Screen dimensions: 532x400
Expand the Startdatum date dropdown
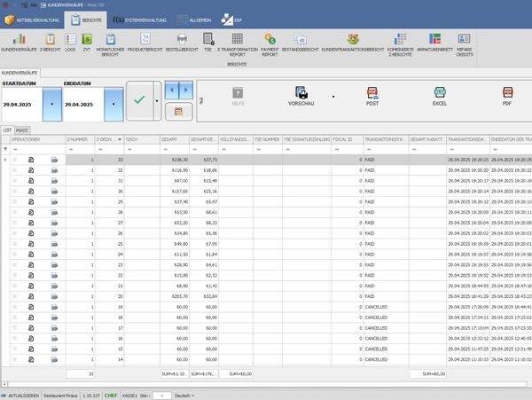click(52, 104)
